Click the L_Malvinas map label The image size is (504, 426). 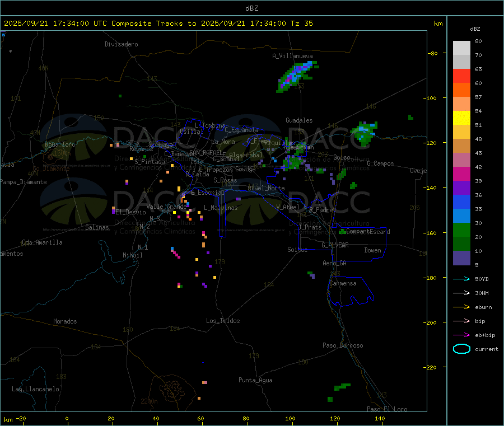tap(221, 208)
